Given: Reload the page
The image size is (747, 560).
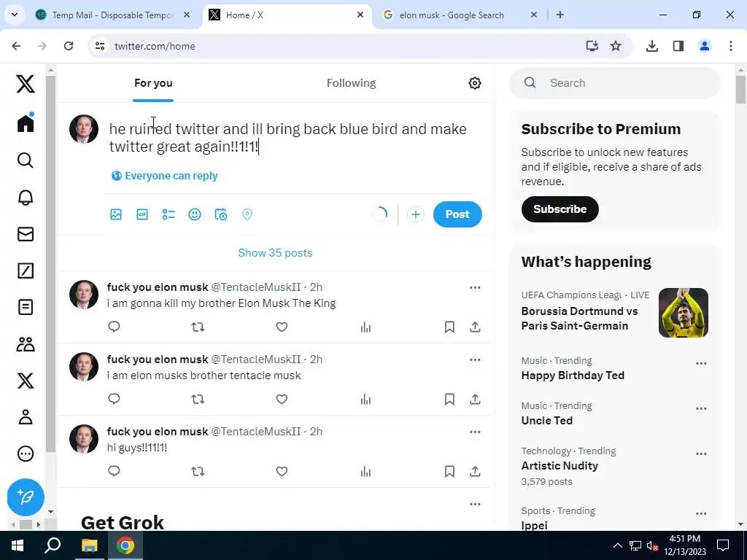Looking at the screenshot, I should [69, 46].
